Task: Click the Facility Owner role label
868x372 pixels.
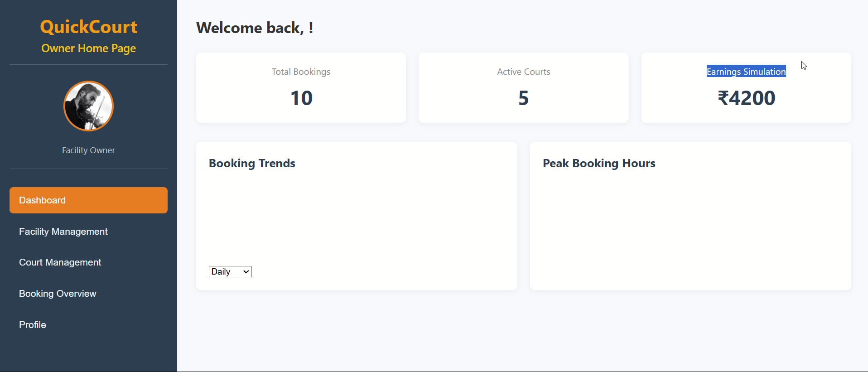Action: [88, 150]
